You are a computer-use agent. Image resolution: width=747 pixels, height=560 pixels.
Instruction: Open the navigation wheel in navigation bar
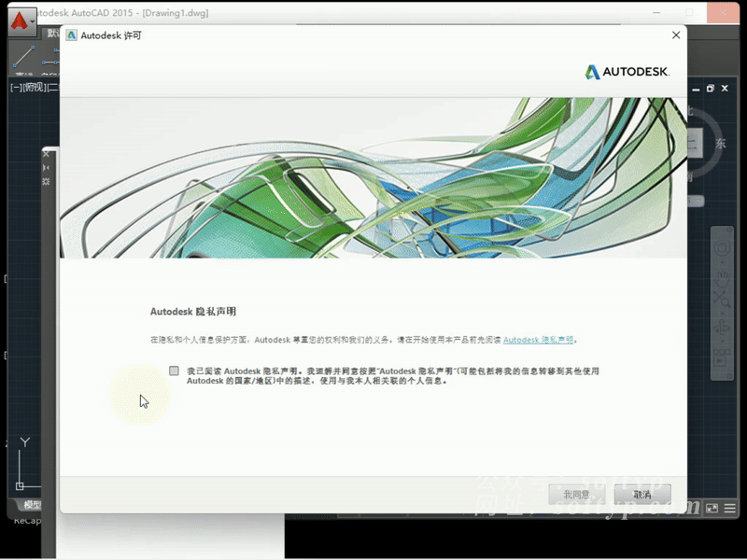coord(722,248)
